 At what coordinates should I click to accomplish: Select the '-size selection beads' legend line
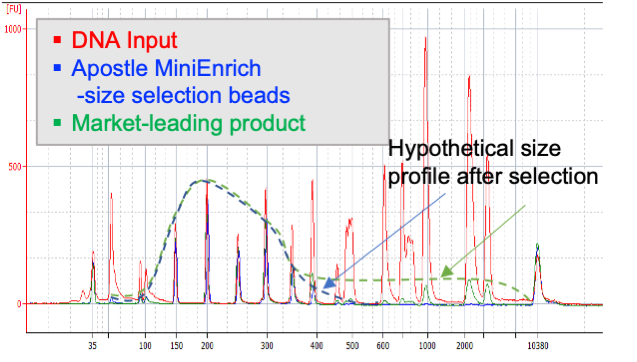click(184, 95)
